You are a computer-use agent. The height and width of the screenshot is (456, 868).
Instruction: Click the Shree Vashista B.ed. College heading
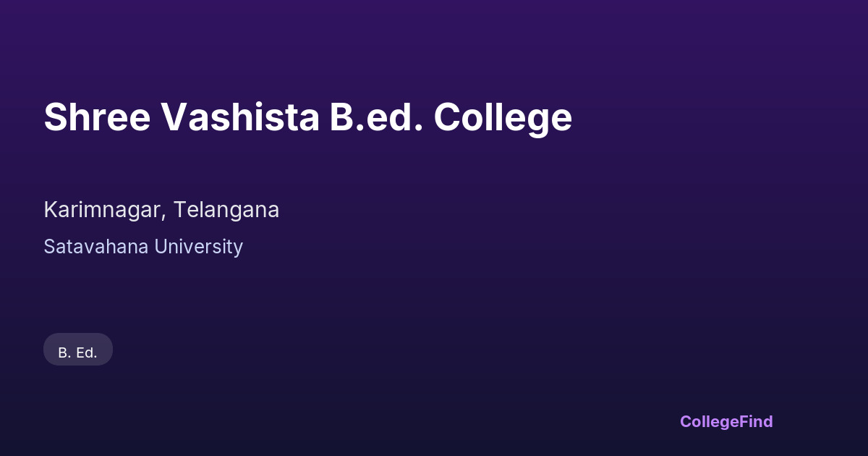(x=307, y=117)
